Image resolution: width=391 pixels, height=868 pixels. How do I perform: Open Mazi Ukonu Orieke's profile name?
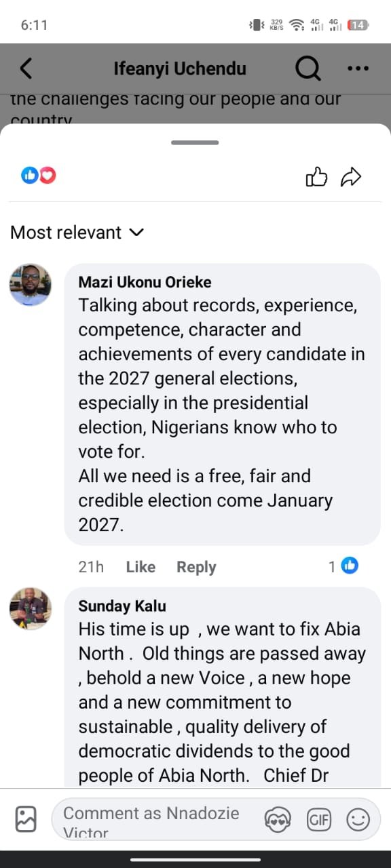[145, 281]
